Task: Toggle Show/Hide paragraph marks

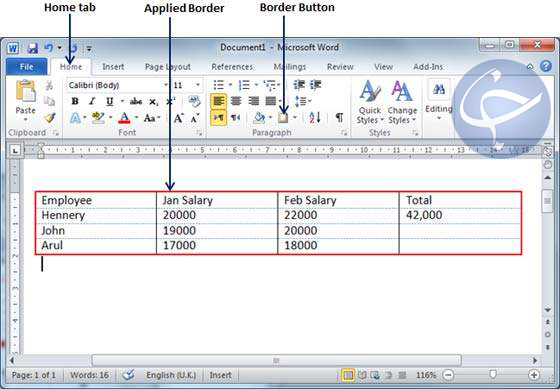Action: (339, 118)
